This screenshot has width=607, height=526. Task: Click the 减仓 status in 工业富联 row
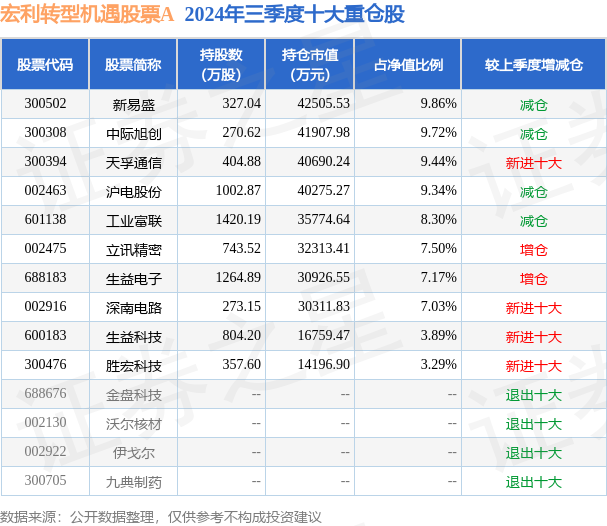(x=533, y=221)
